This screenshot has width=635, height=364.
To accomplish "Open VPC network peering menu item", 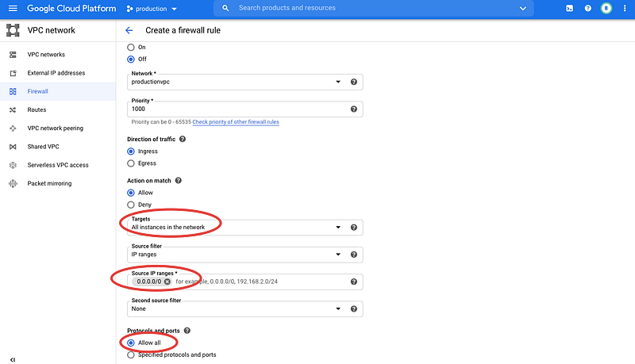I will (58, 128).
